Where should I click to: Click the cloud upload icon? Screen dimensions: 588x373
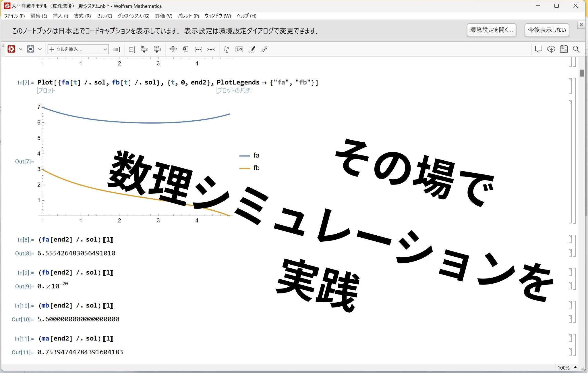point(551,49)
